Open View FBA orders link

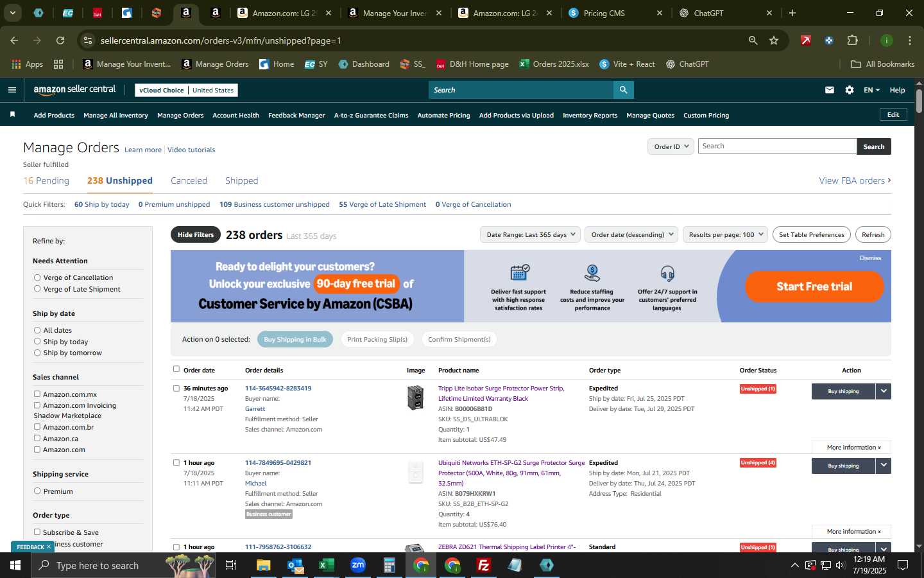(x=855, y=180)
